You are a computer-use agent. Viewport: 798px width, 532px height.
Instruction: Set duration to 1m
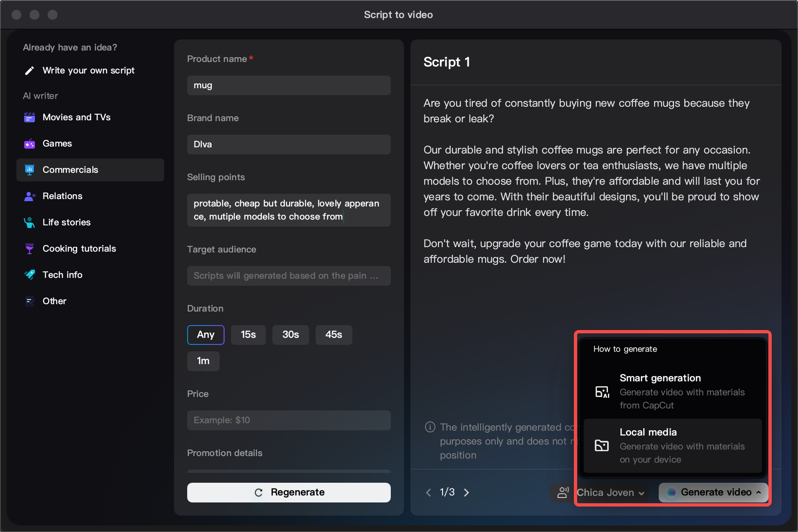[x=203, y=361]
